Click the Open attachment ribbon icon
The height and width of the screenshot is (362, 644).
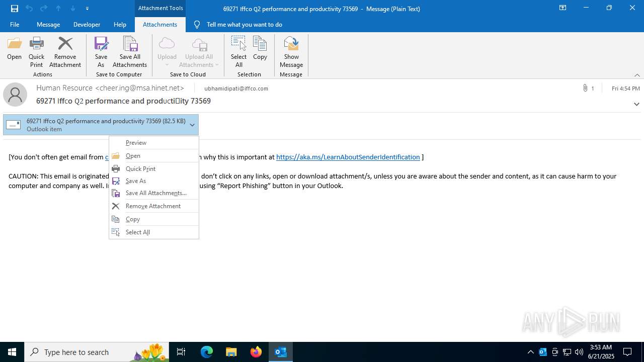click(x=15, y=49)
